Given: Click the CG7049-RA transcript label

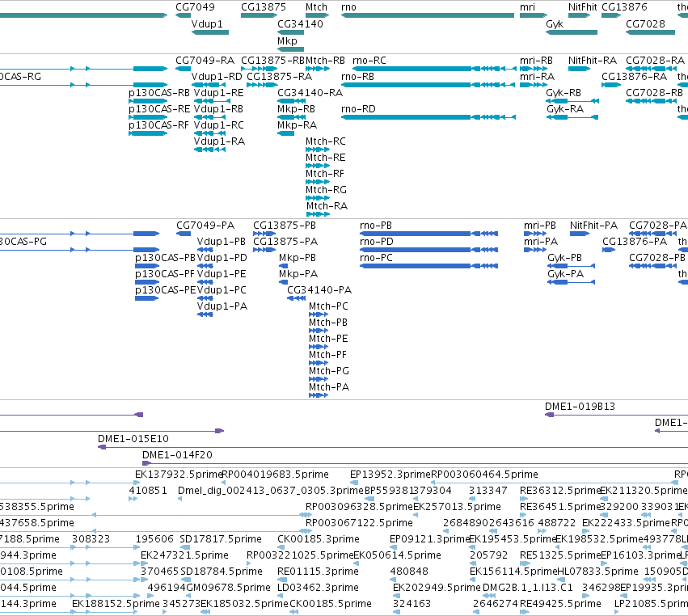Looking at the screenshot, I should (x=205, y=60).
